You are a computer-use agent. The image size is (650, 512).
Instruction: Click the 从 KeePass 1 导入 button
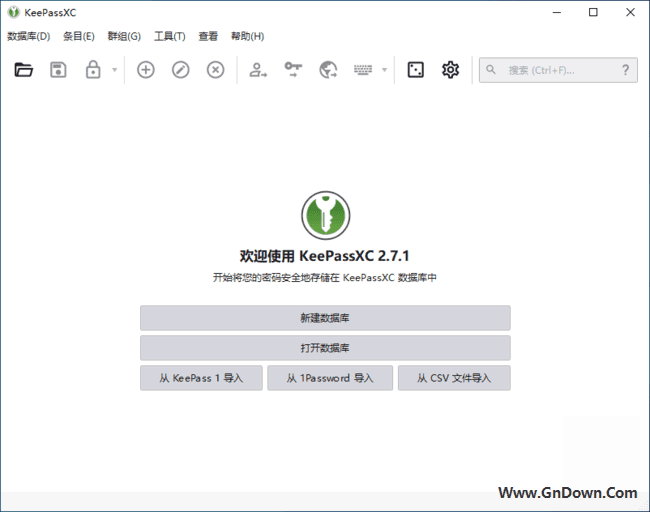coord(201,378)
